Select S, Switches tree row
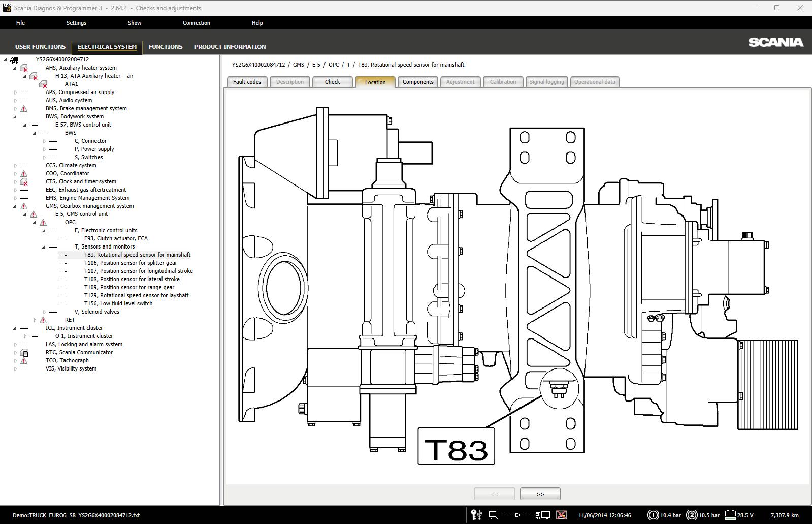Screen dimensions: 812x524 click(x=88, y=158)
